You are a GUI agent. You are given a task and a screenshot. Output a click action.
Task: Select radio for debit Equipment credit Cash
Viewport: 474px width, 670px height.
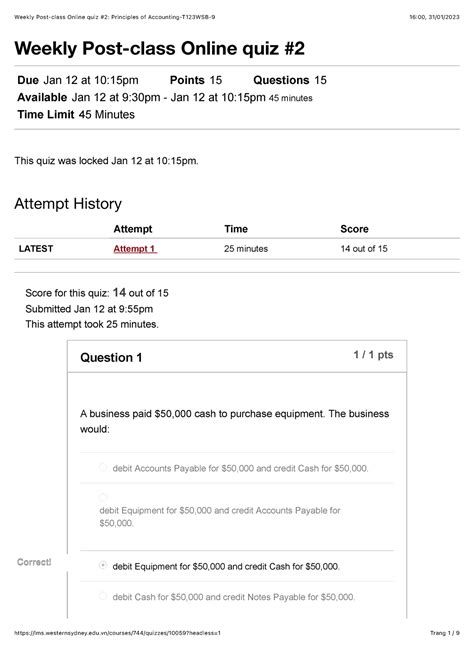coord(103,565)
